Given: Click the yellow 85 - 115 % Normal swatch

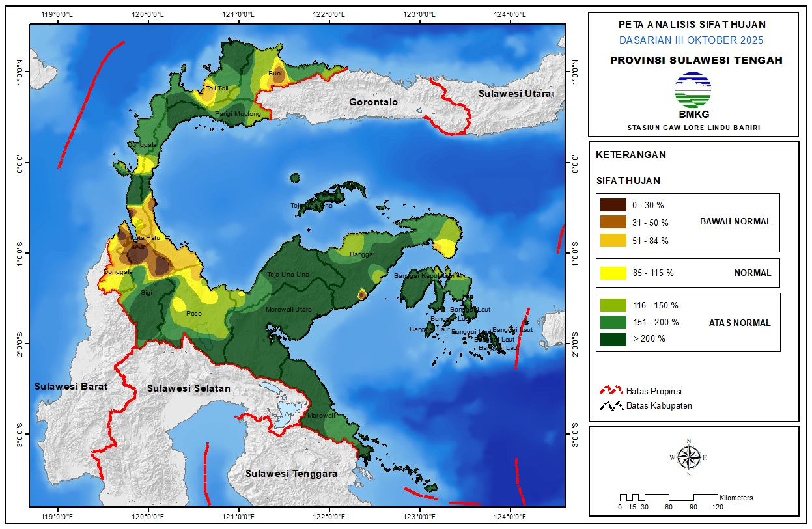Looking at the screenshot, I should [613, 273].
